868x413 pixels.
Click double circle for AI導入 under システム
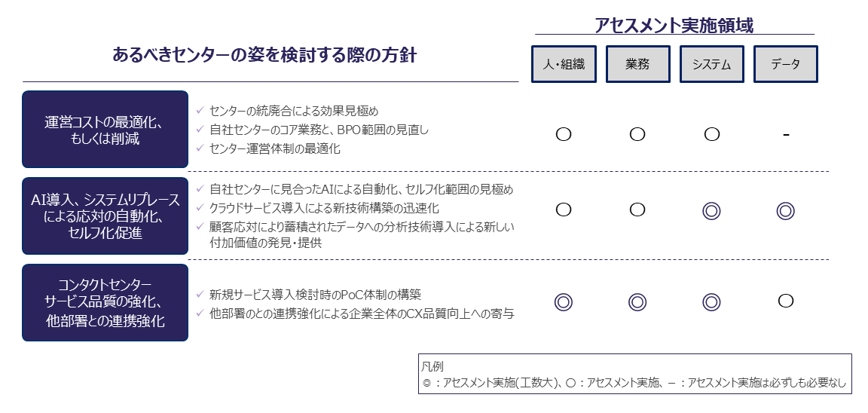[x=711, y=211]
